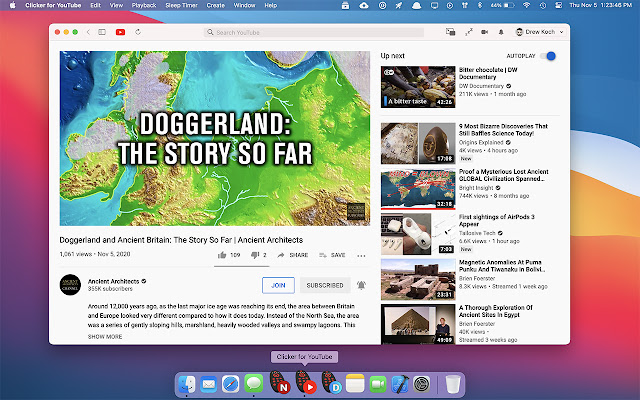Image resolution: width=640 pixels, height=400 pixels.
Task: Open the Playback menu
Action: pos(144,5)
